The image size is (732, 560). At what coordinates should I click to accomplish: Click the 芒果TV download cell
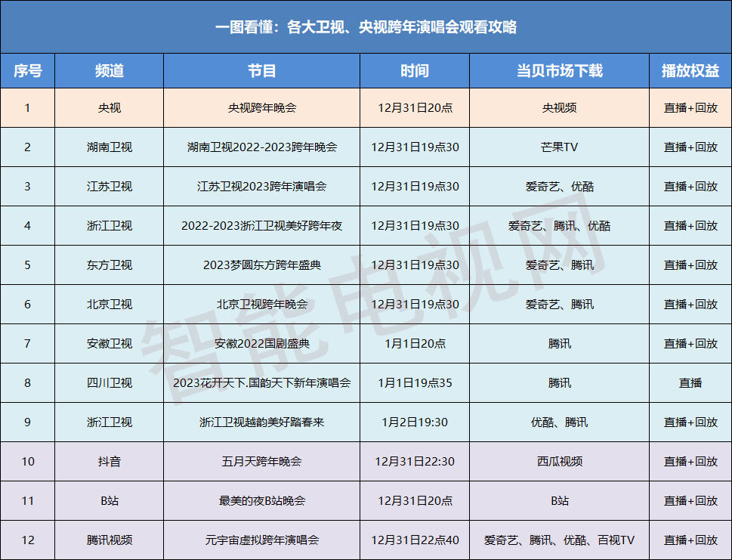(559, 147)
